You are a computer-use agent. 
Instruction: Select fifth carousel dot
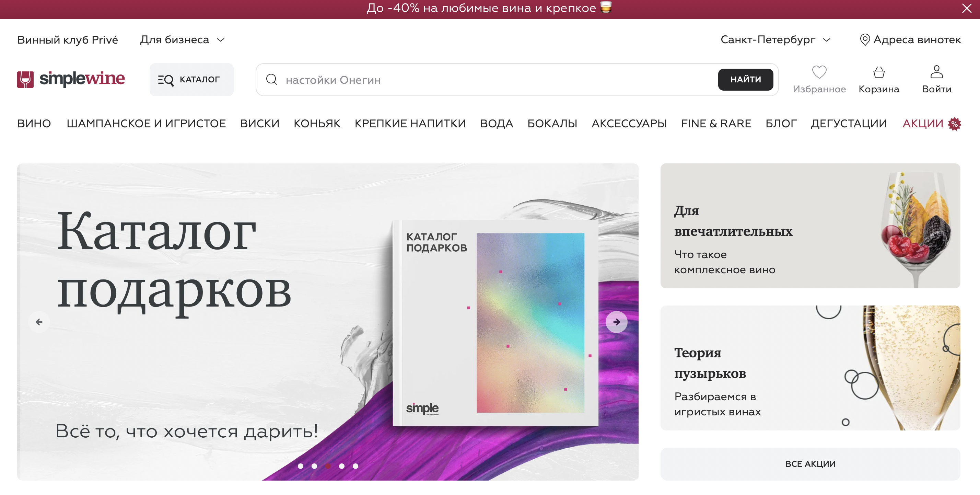tap(355, 466)
